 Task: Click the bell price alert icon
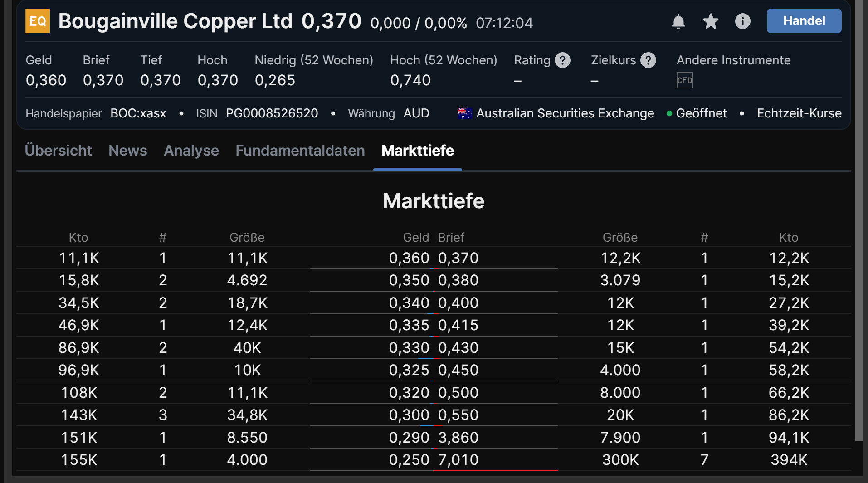tap(678, 21)
